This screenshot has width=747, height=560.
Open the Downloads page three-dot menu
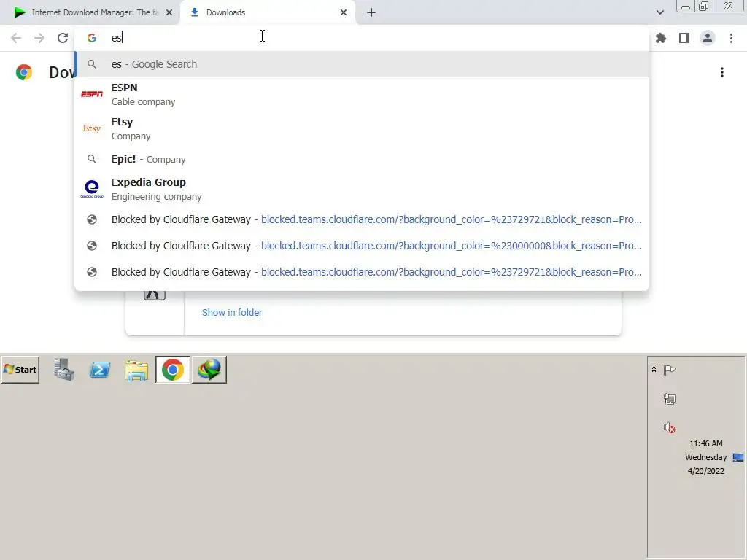pyautogui.click(x=722, y=72)
